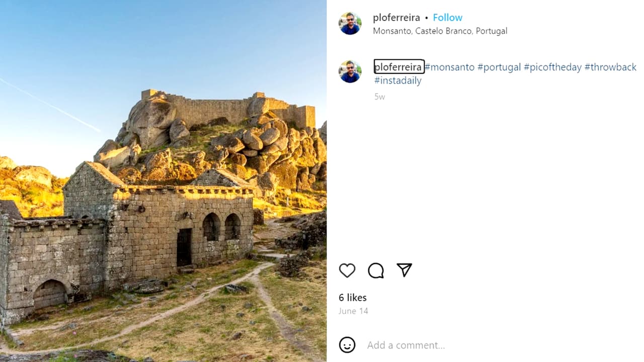Open the #instadaily hashtag
The width and height of the screenshot is (644, 362).
tap(397, 80)
